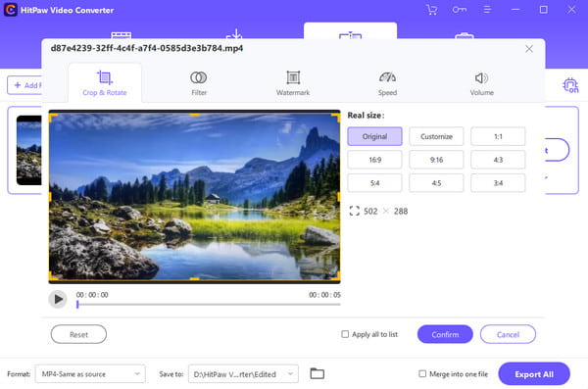
Task: Click the video thumbnail in file list
Action: (x=28, y=150)
